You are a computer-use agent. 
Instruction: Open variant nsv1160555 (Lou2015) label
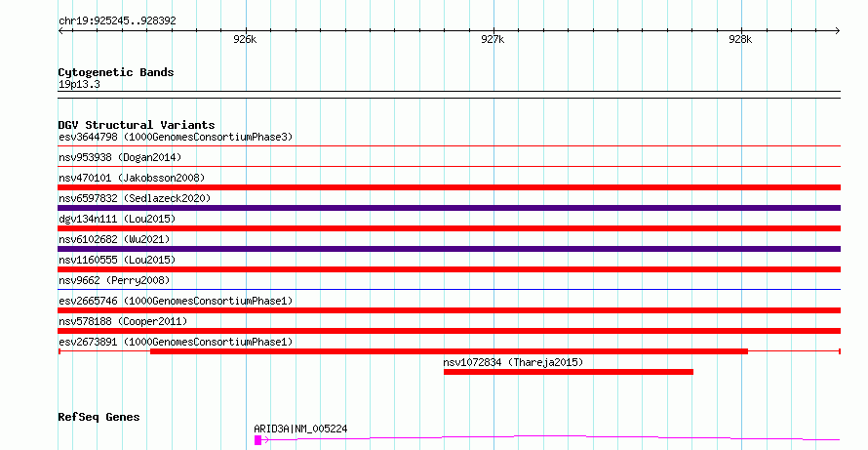117,260
